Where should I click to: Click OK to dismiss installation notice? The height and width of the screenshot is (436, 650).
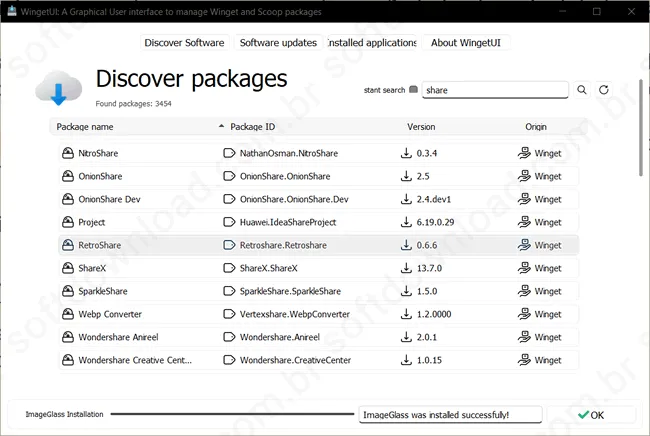point(591,415)
